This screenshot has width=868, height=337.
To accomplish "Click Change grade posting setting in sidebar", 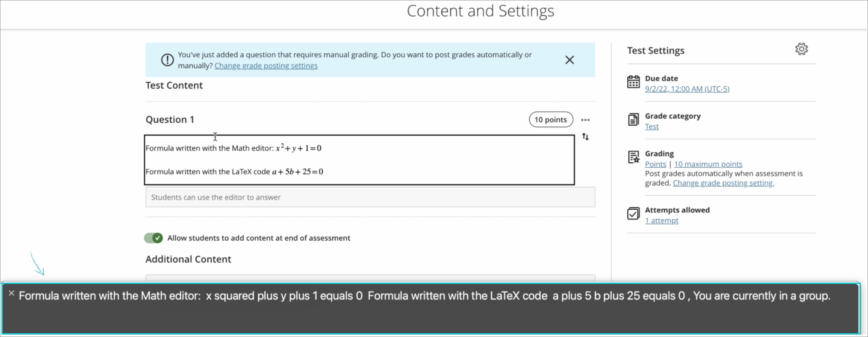I will (723, 183).
